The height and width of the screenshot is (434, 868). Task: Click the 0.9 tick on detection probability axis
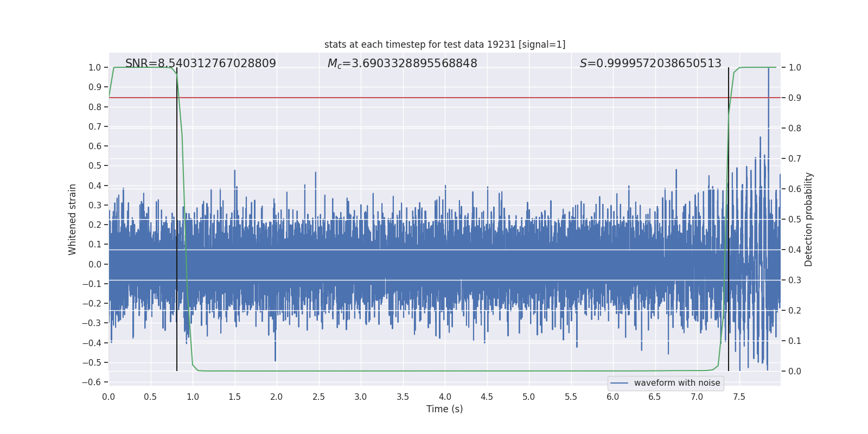point(795,98)
